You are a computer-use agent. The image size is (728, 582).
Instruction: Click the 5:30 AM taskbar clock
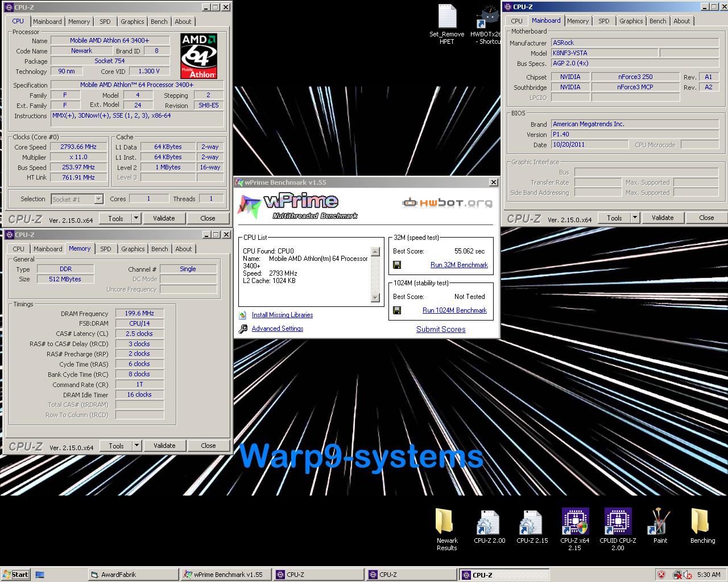[709, 575]
